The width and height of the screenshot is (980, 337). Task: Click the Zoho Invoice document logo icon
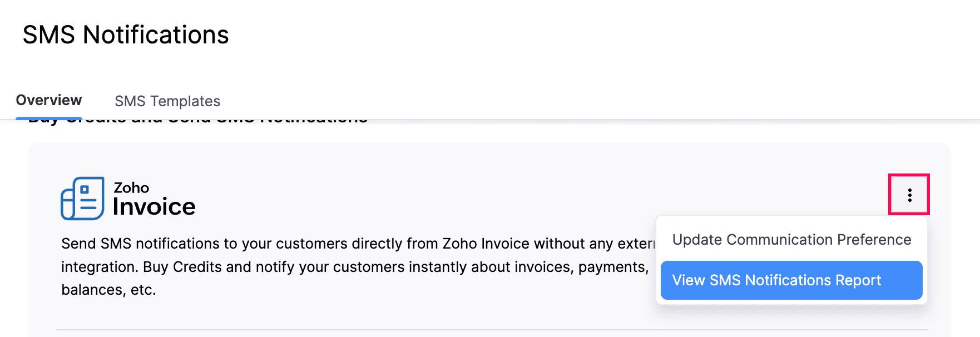coord(82,199)
